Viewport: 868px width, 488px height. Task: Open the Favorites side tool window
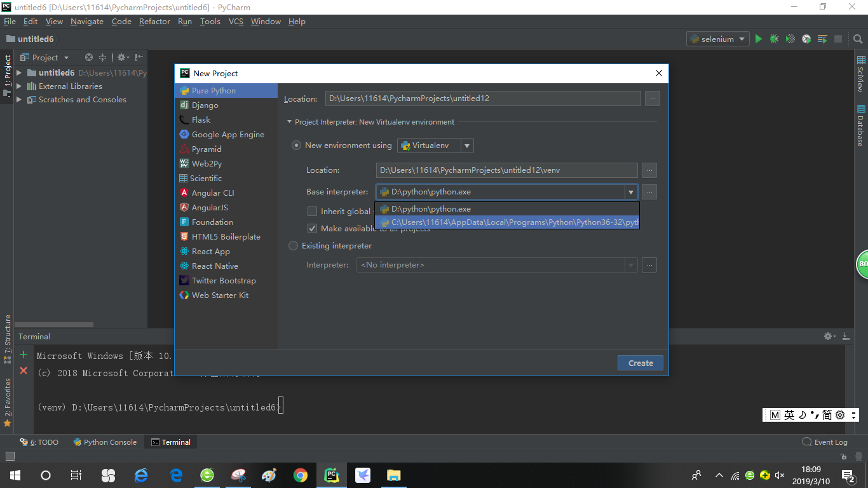[x=8, y=402]
